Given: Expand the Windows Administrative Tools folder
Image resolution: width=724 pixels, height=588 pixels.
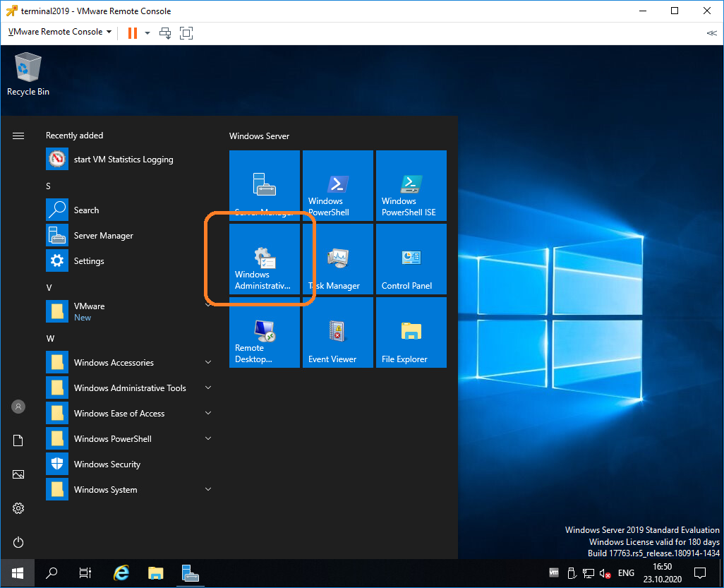Looking at the screenshot, I should (129, 388).
